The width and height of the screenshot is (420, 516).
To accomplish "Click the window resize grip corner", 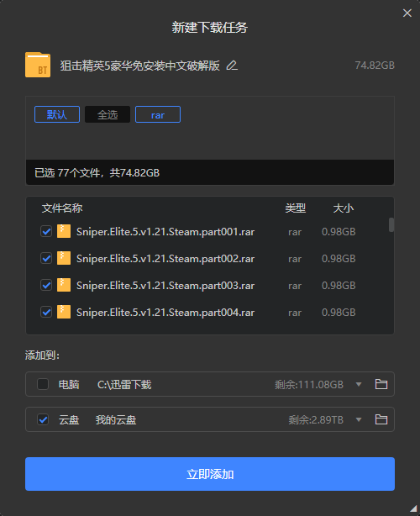I will coord(413,509).
